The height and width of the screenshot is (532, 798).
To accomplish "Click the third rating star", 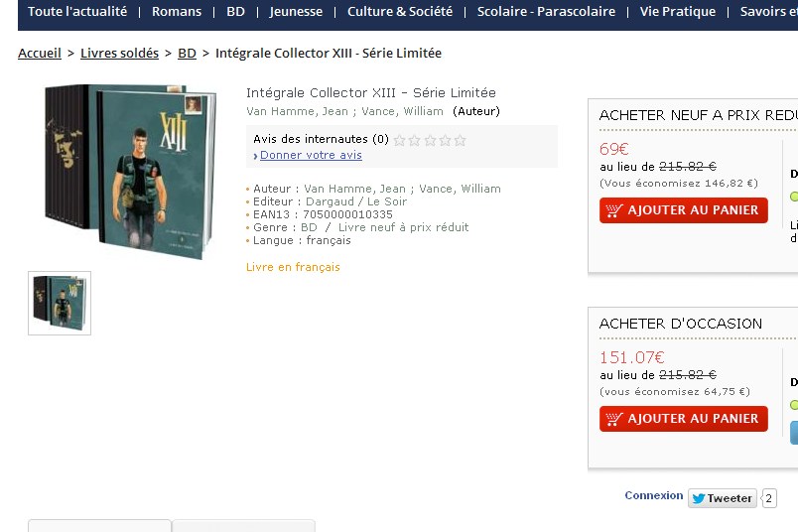I will 430,140.
